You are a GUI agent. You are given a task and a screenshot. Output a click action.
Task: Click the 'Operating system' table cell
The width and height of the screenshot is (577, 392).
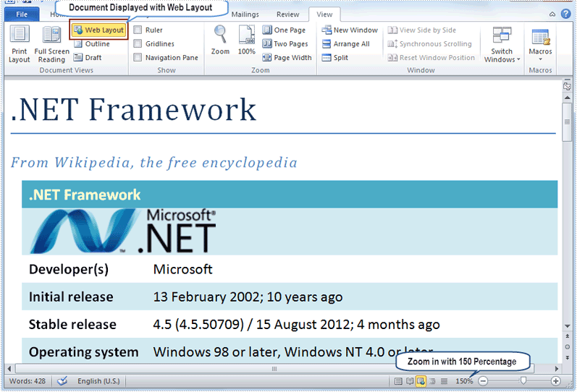pos(83,352)
